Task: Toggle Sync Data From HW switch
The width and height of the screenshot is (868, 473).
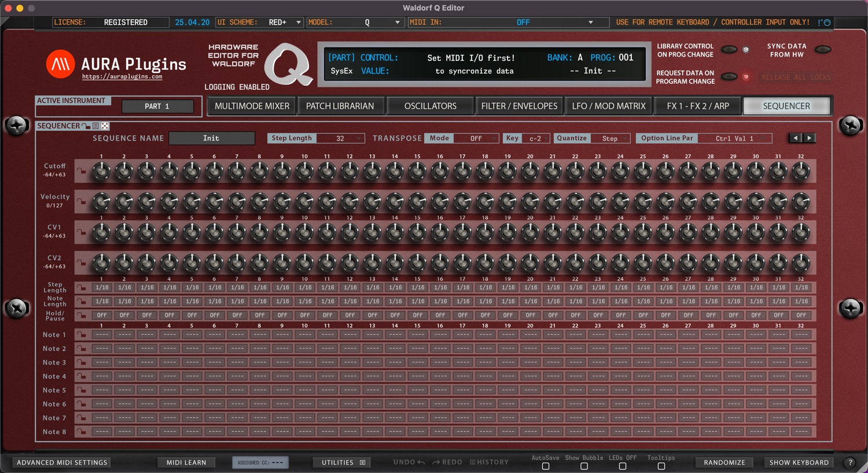Action: 823,50
